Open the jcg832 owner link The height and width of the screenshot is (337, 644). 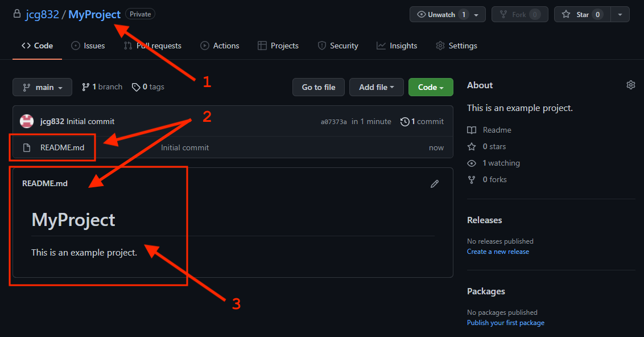[42, 14]
